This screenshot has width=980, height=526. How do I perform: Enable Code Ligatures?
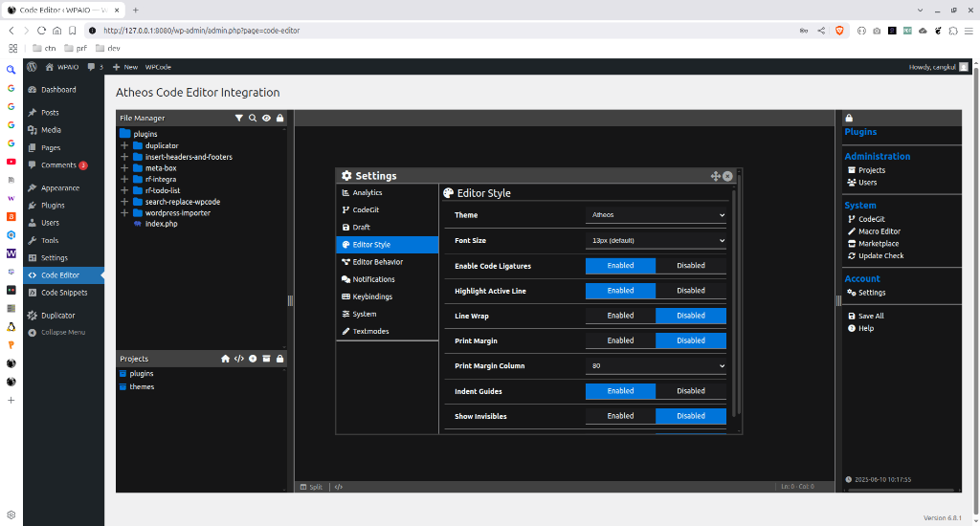click(620, 266)
